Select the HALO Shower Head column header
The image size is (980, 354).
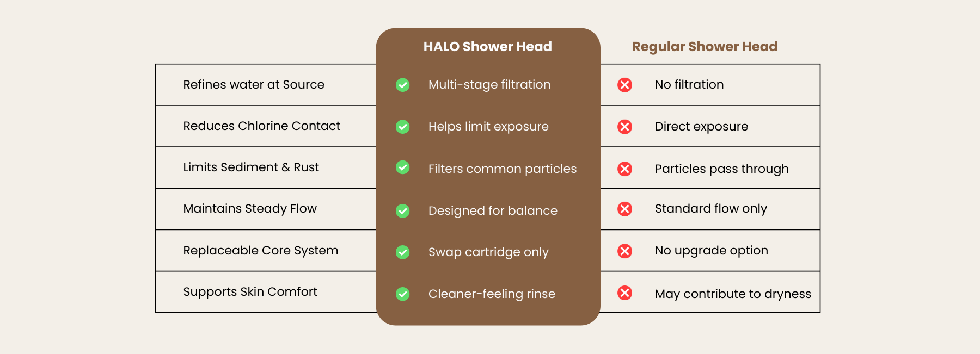click(487, 47)
